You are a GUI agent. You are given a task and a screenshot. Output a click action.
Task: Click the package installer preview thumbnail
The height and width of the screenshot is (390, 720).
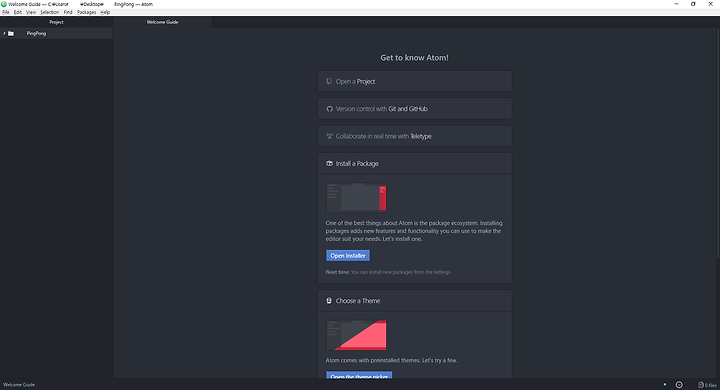coord(356,198)
